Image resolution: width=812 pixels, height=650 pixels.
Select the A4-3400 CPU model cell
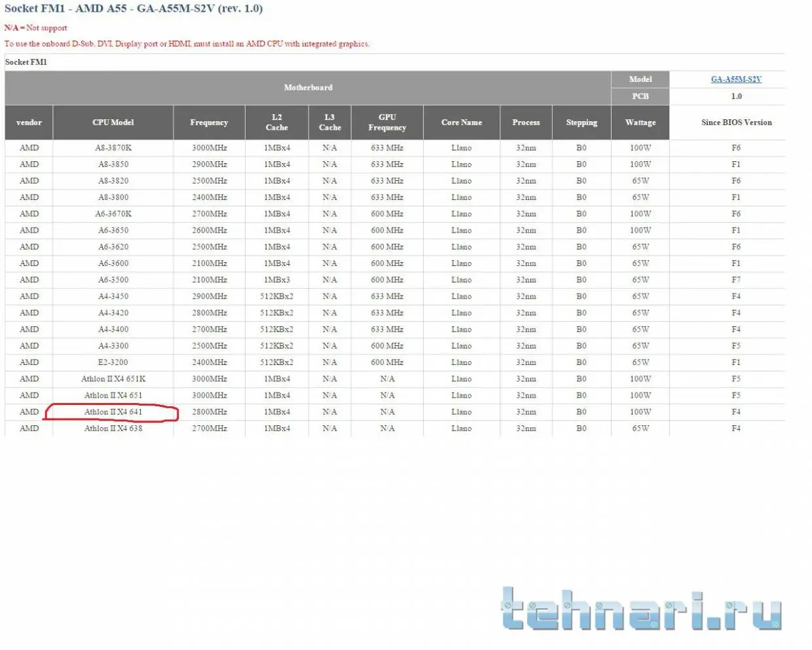tap(113, 330)
